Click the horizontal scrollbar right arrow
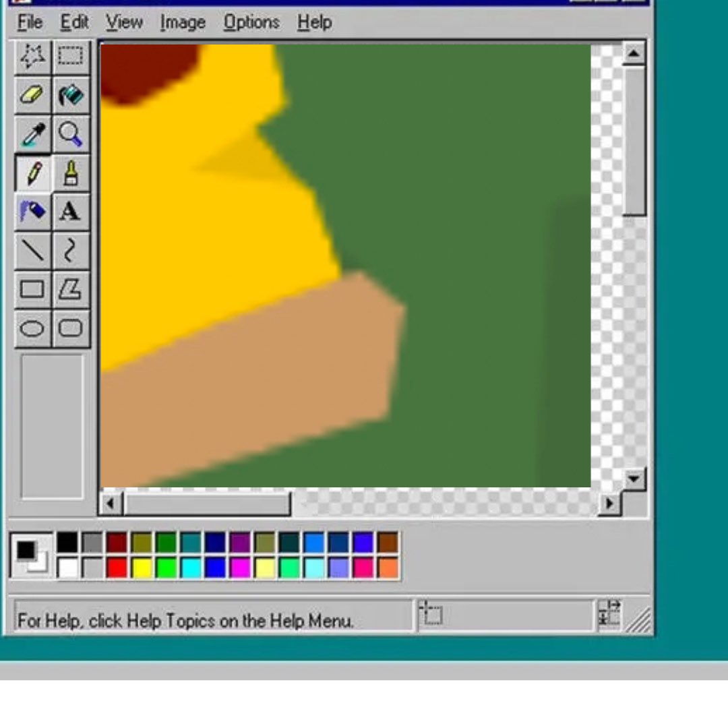This screenshot has height=728, width=728. click(610, 504)
